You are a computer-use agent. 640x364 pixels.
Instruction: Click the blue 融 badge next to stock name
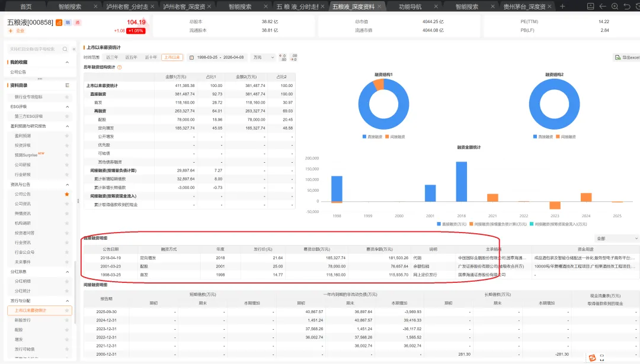pos(68,22)
